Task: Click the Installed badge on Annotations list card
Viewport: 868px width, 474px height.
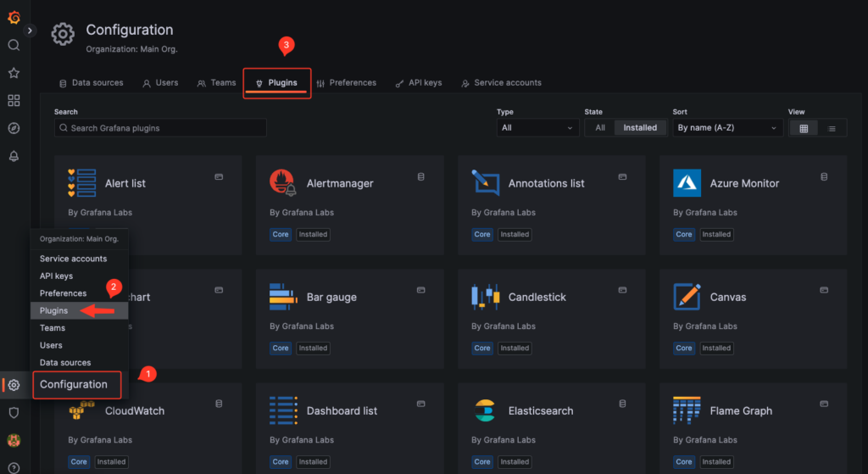Action: (x=515, y=235)
